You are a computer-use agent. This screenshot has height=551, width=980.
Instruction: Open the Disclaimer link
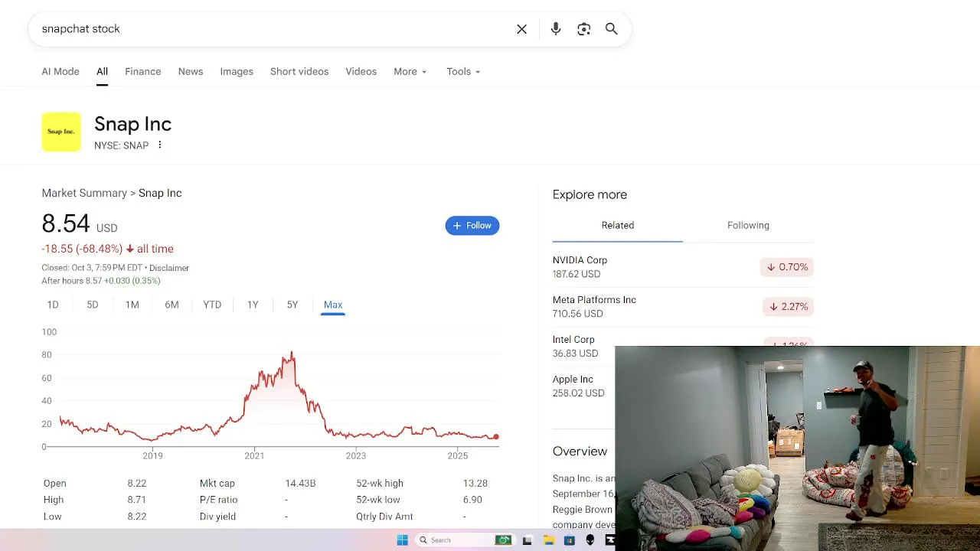point(169,268)
